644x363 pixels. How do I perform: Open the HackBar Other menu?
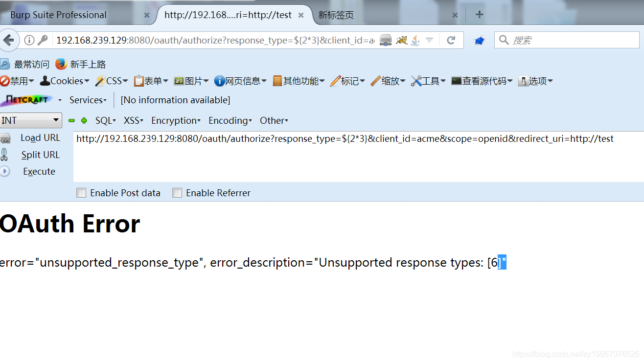coord(274,120)
